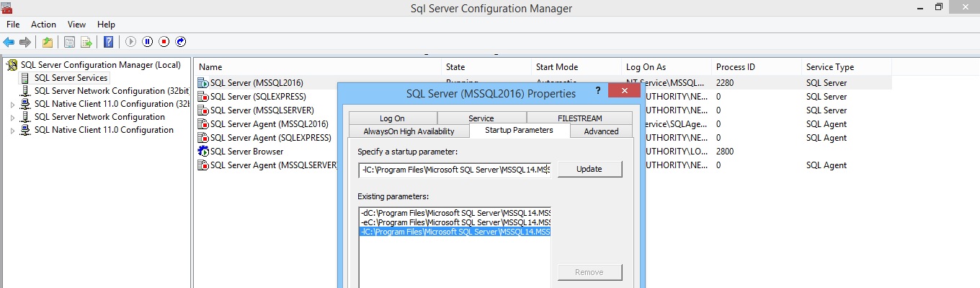Click the Update button

(589, 169)
